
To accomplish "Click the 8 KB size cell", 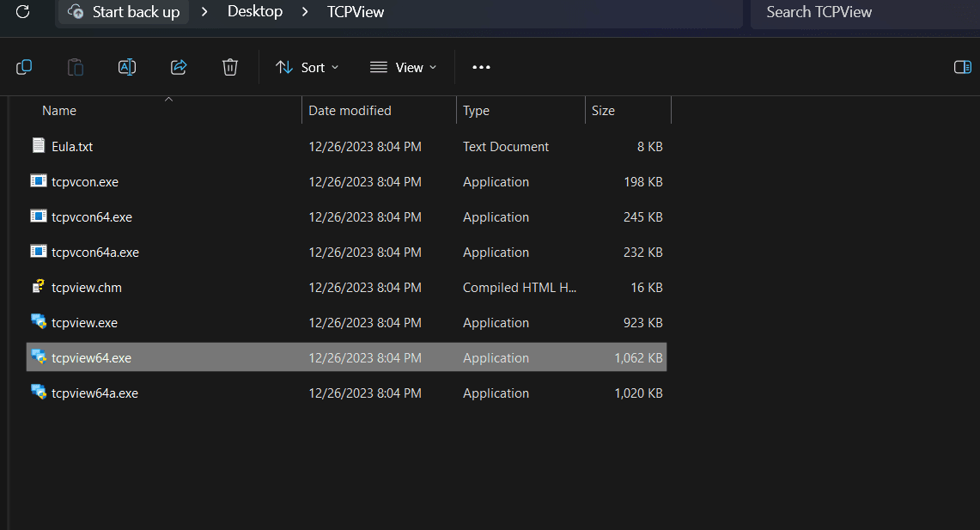I will click(650, 147).
